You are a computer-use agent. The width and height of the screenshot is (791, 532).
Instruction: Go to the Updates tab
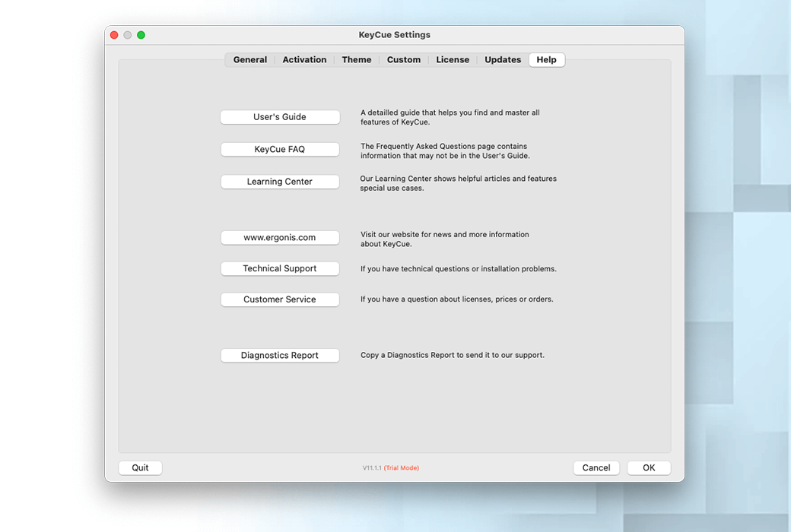coord(502,59)
